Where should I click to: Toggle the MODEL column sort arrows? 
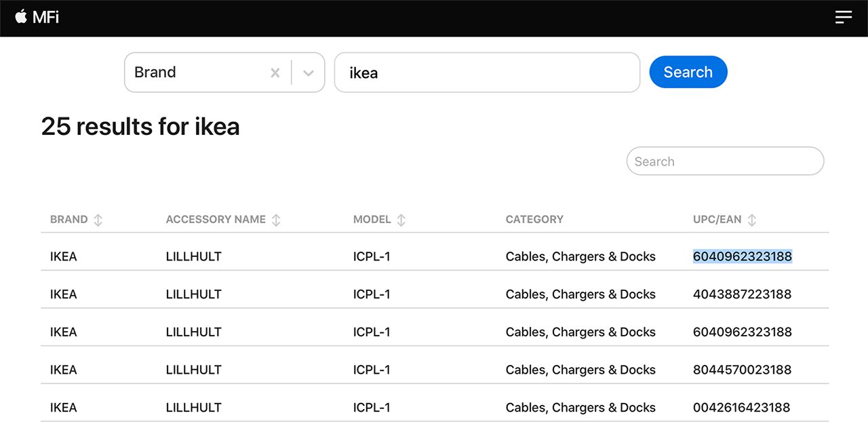401,220
